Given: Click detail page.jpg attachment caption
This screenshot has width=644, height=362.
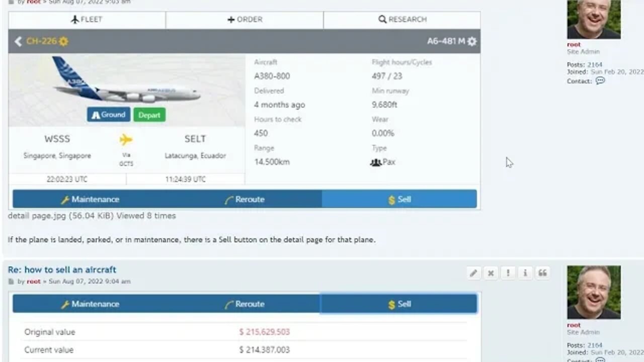Looking at the screenshot, I should pyautogui.click(x=92, y=216).
